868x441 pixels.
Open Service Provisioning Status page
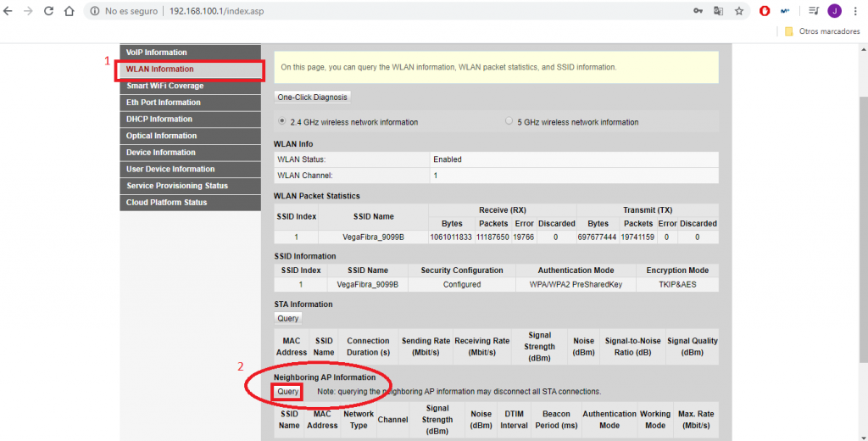[x=190, y=186]
